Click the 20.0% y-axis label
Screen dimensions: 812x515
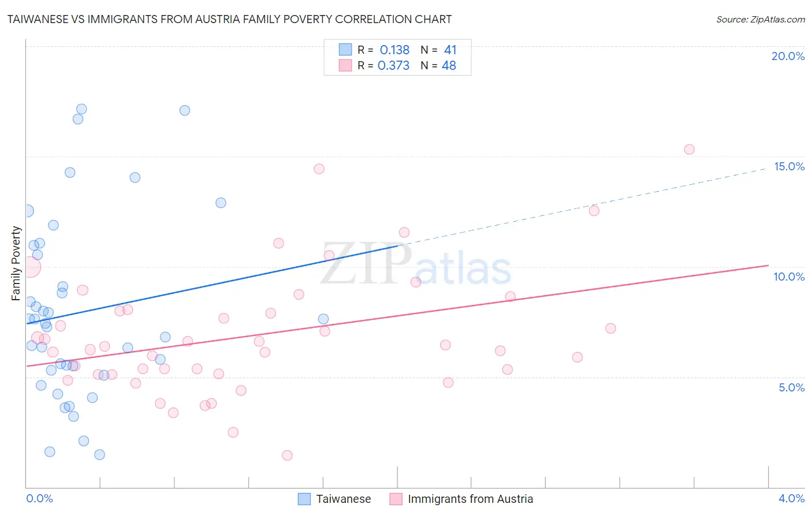tap(788, 56)
